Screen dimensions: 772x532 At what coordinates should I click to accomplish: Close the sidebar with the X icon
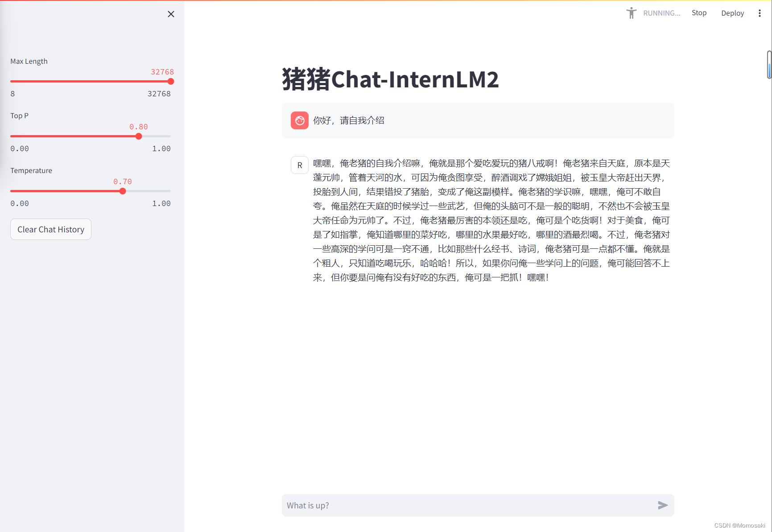(171, 14)
